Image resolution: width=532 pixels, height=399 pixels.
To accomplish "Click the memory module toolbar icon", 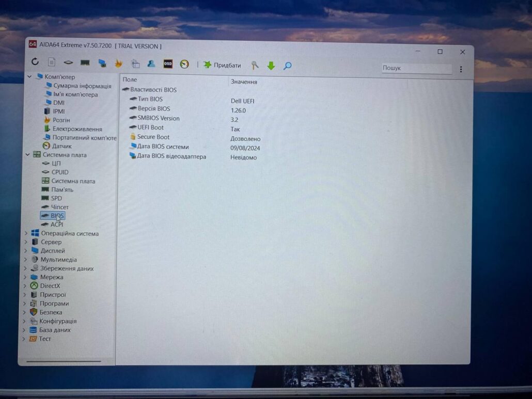I will click(85, 63).
